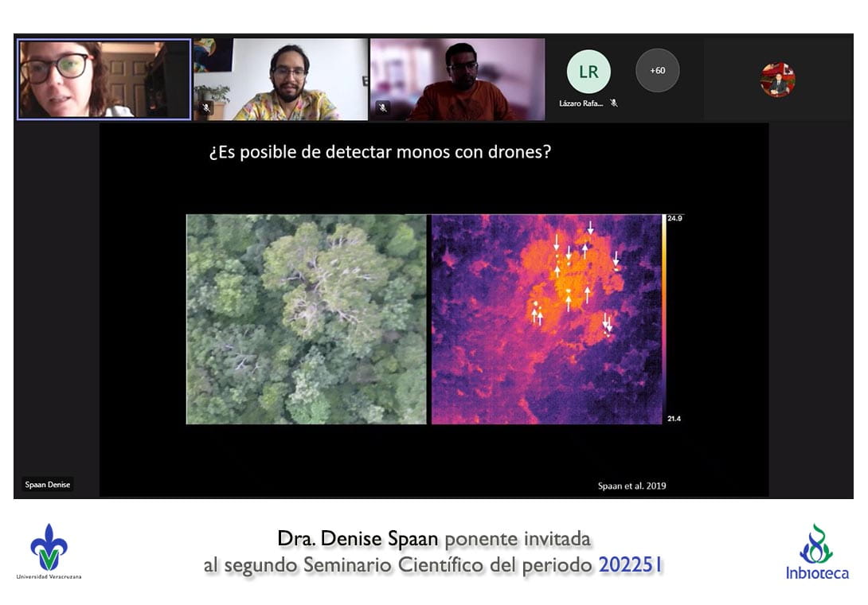Click the muted mic icon on the orange-shirt participant tile
Image resolution: width=868 pixels, height=605 pixels.
[382, 107]
